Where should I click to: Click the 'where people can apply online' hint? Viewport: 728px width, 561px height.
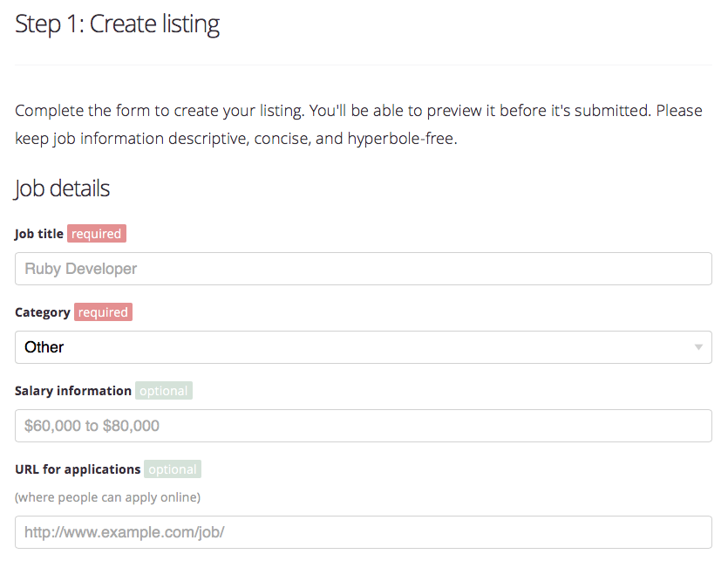pos(107,497)
